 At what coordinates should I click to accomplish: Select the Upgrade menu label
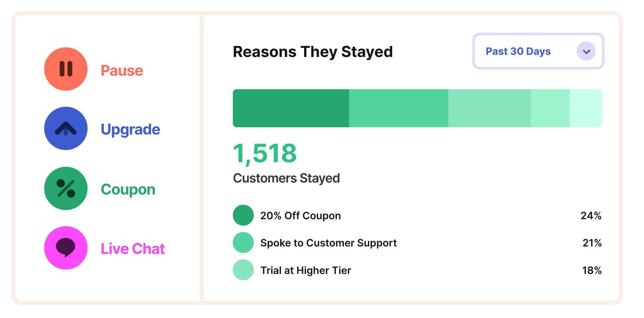tap(130, 129)
